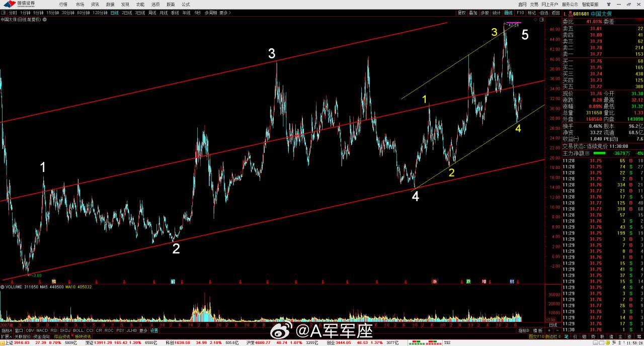
Task: Expand 更多 periods list
Action: pos(225,13)
